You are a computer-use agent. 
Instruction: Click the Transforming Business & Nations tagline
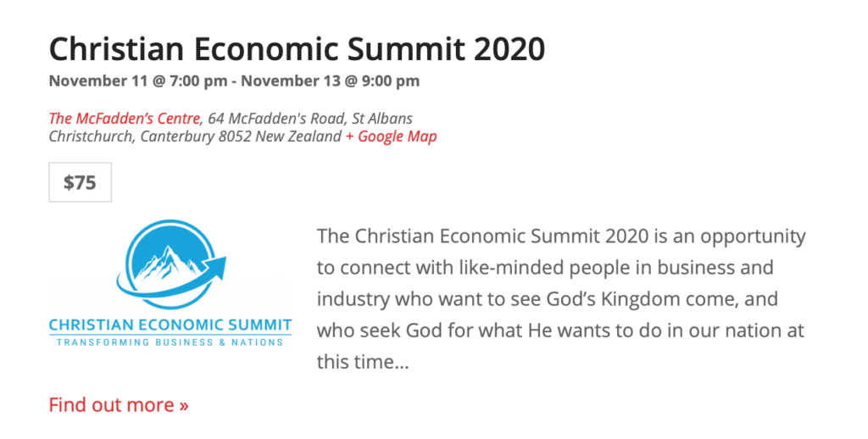pos(170,342)
